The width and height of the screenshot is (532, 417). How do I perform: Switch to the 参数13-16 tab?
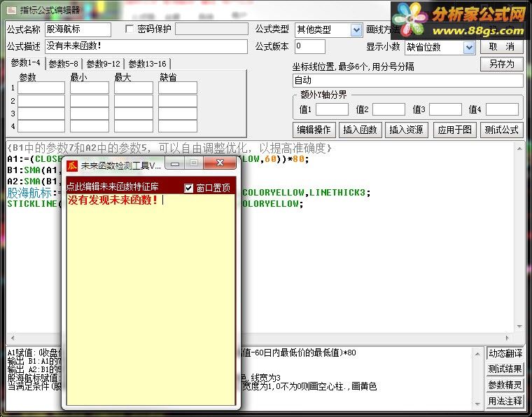[147, 64]
